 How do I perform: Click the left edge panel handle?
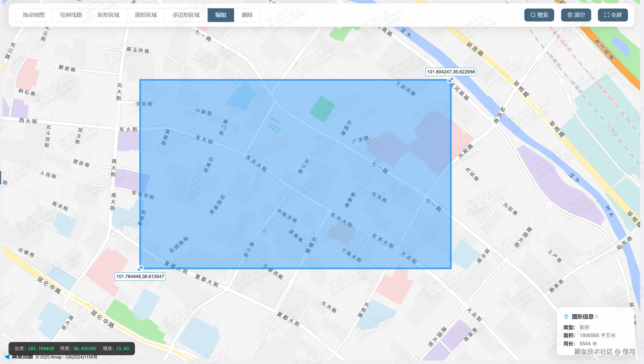click(x=1, y=177)
